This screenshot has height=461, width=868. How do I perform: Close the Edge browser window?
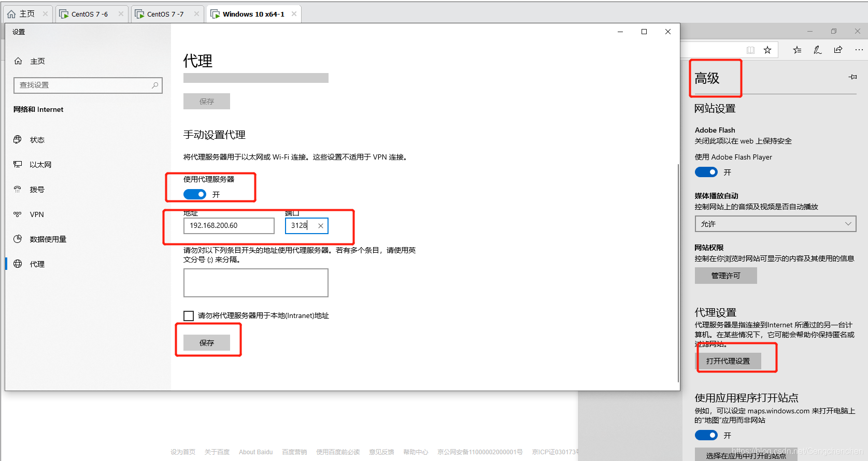point(858,32)
